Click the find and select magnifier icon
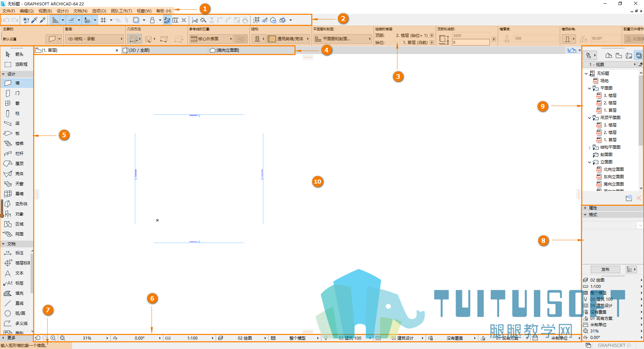 pyautogui.click(x=26, y=20)
